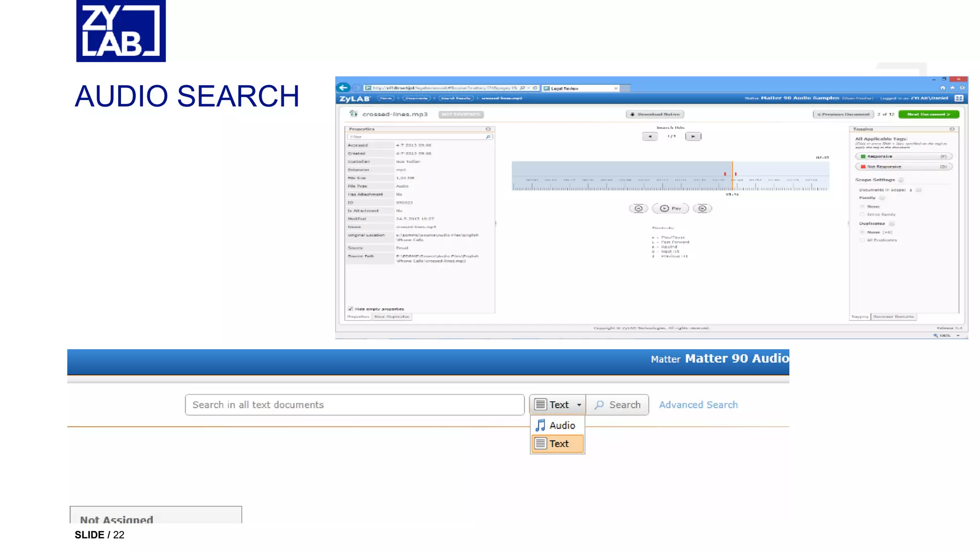This screenshot has width=980, height=551.
Task: Switch to the Tagging bottom tab
Action: [x=860, y=317]
